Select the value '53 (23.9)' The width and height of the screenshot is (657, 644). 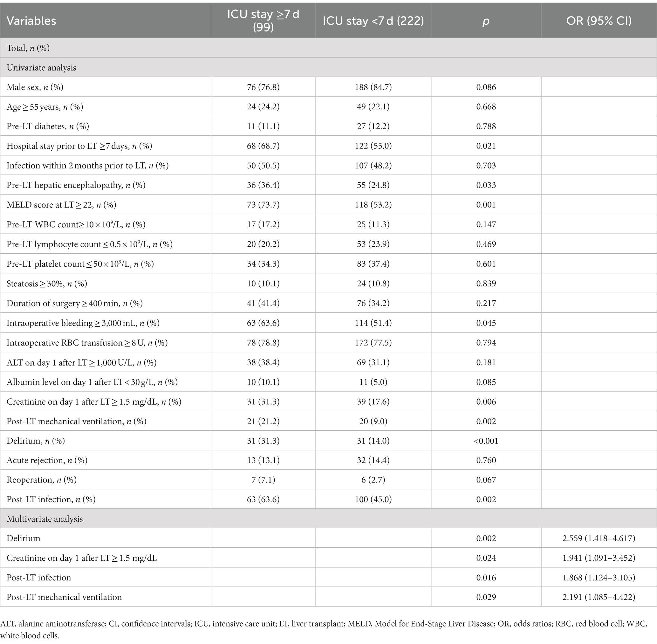point(373,244)
